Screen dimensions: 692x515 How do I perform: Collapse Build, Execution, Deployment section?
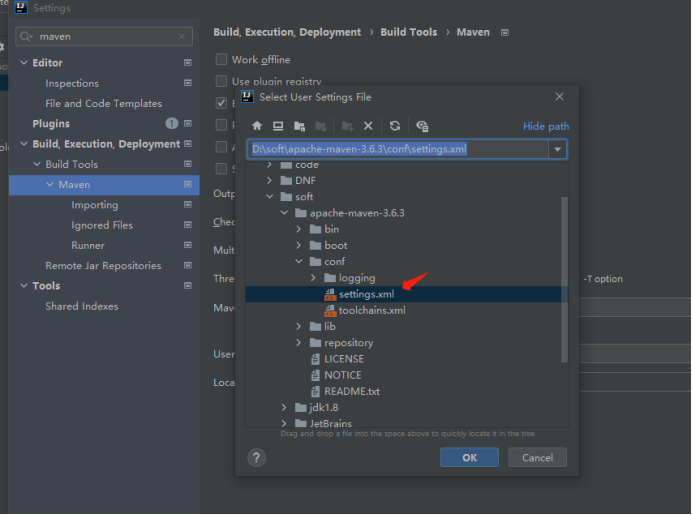point(24,144)
